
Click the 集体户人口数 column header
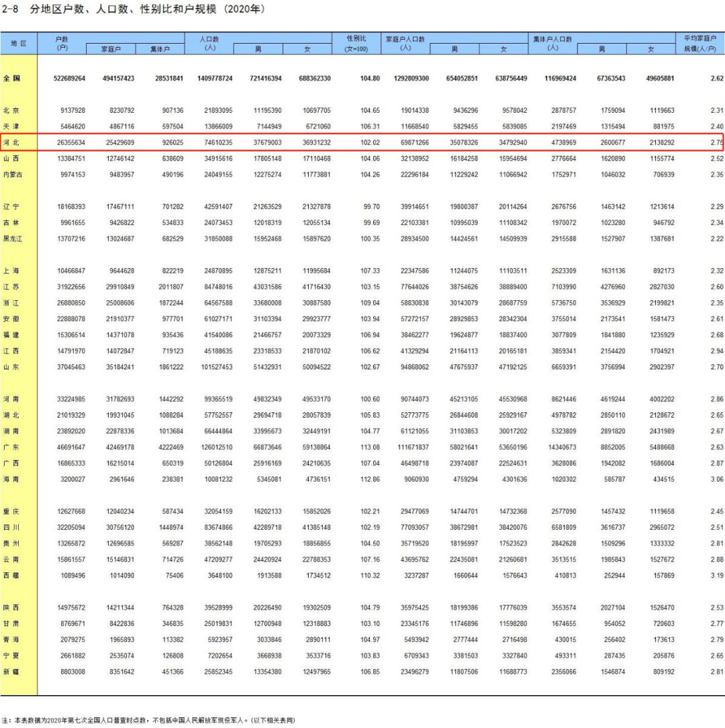(x=552, y=43)
